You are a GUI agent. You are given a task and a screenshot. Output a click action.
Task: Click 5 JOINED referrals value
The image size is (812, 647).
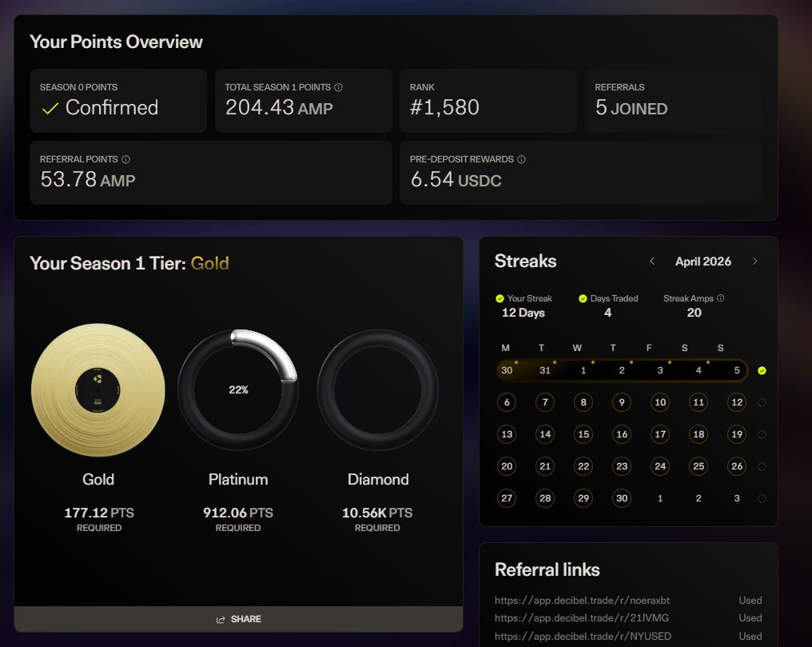pyautogui.click(x=631, y=108)
